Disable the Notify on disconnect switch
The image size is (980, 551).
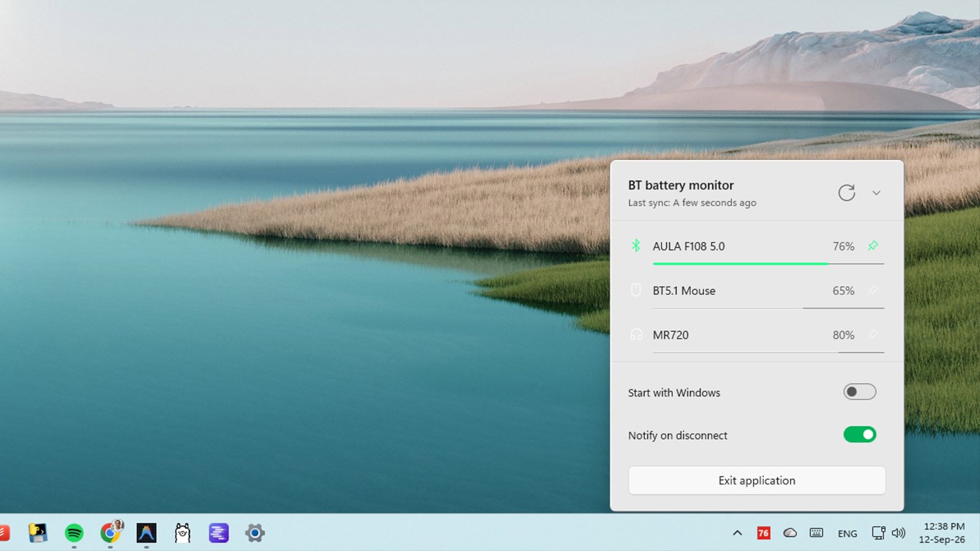point(859,434)
